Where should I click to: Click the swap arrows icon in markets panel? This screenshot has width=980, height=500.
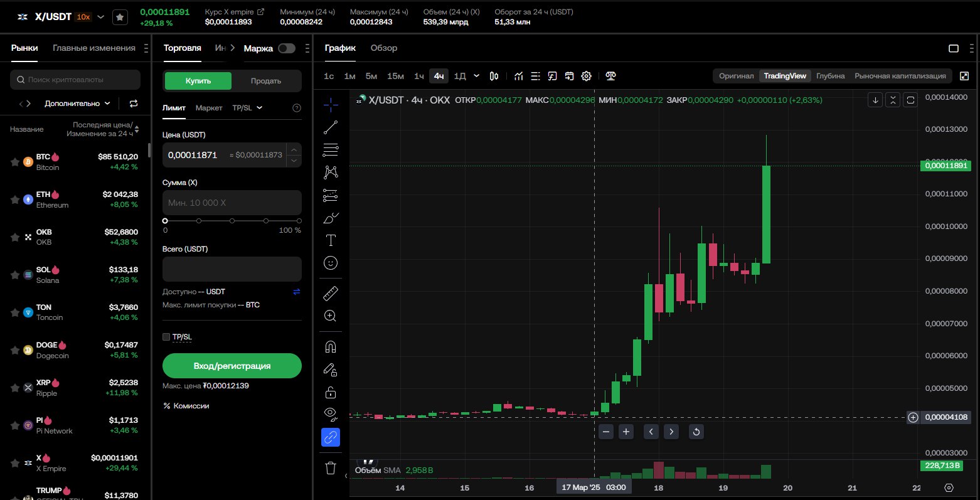[134, 104]
